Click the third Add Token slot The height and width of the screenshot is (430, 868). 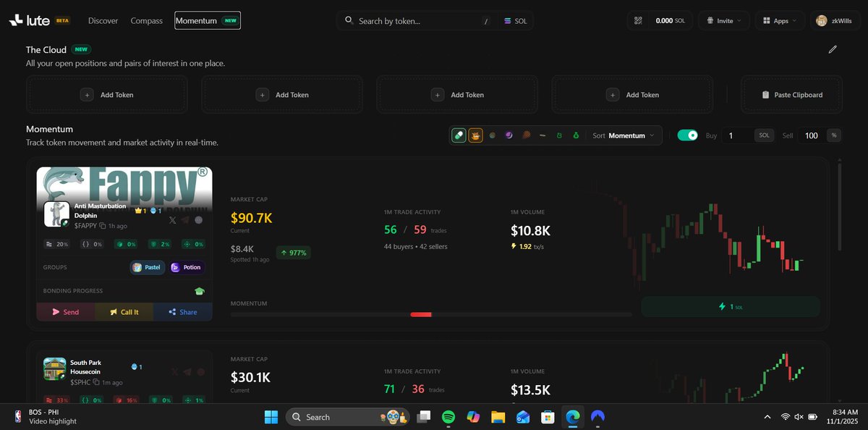[457, 95]
